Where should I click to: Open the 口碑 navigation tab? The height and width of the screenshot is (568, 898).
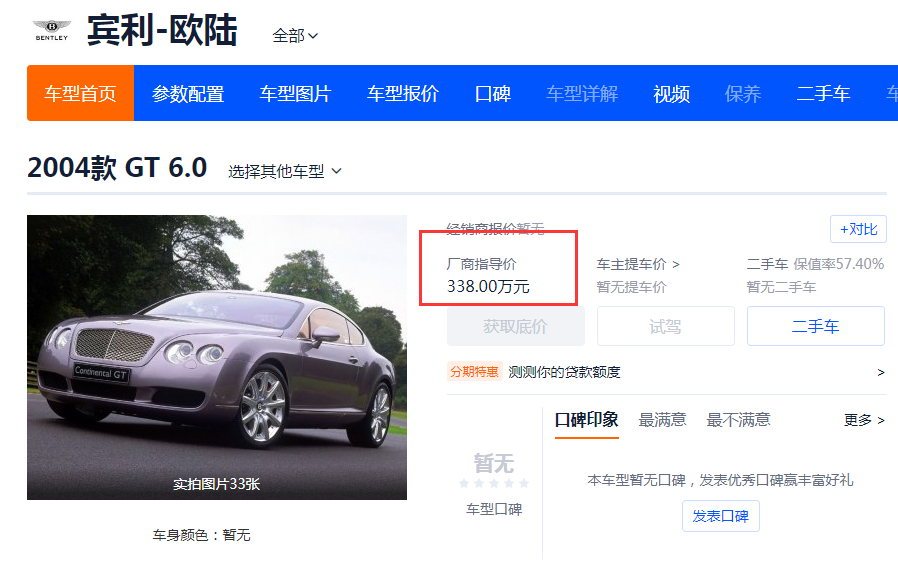tap(493, 93)
